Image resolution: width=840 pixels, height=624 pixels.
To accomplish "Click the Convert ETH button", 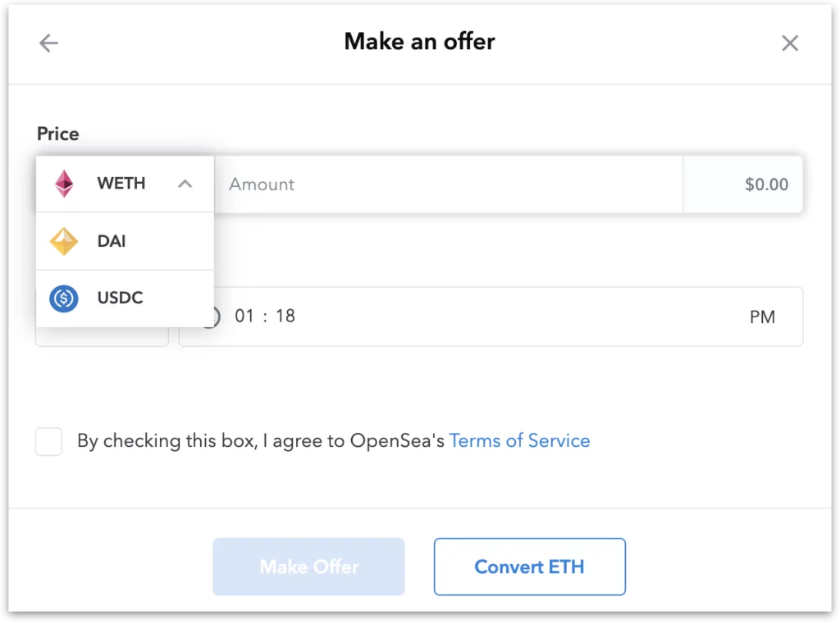I will 530,567.
